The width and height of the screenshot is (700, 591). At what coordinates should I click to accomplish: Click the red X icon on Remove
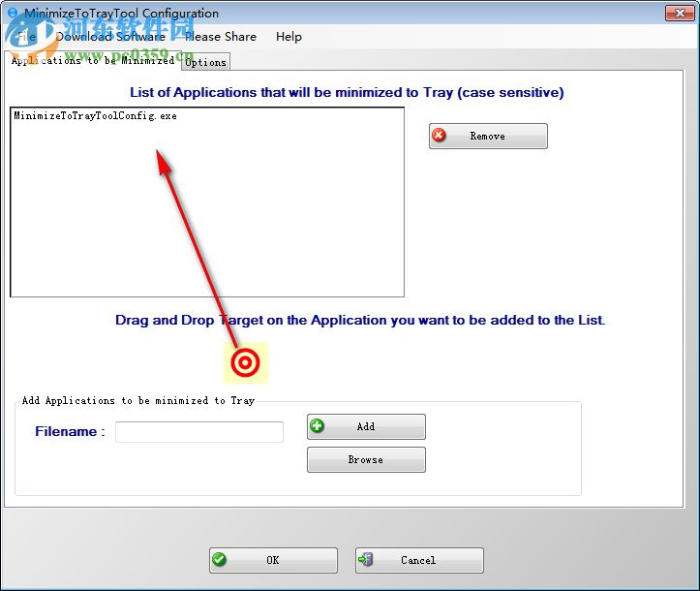coord(440,135)
